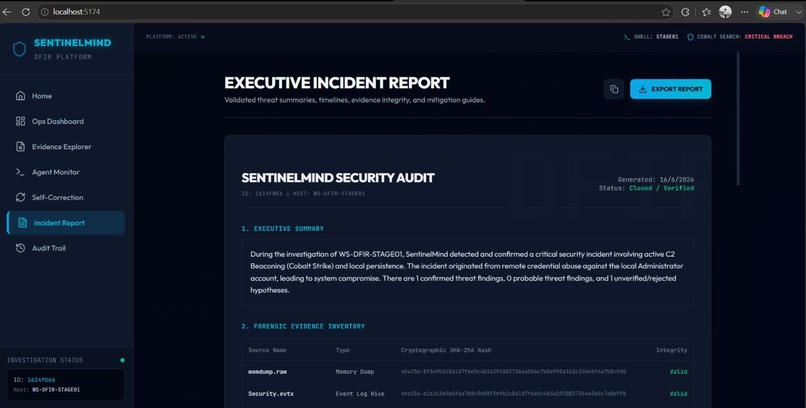Click the green Investigation Status indicator dot
This screenshot has height=408, width=806.
click(122, 360)
